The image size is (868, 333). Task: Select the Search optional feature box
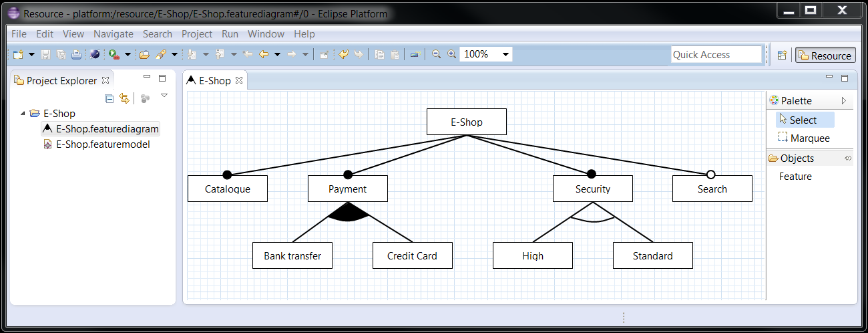pyautogui.click(x=712, y=189)
